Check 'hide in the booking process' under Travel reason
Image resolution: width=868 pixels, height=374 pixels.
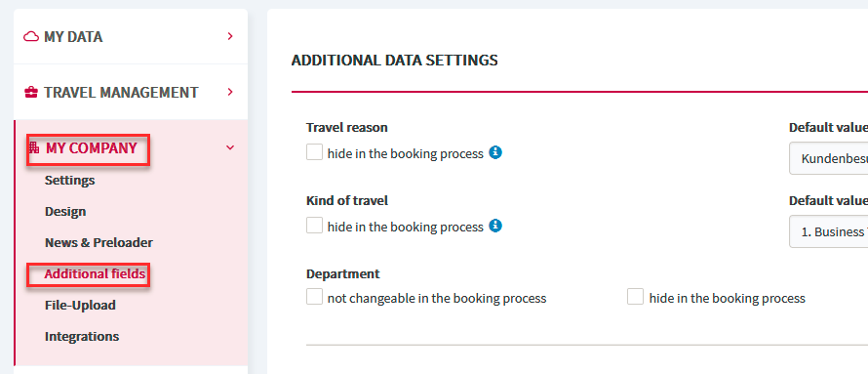click(x=314, y=152)
